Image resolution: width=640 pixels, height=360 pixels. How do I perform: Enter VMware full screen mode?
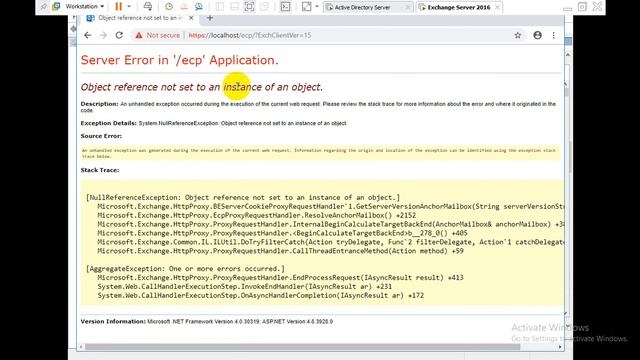tap(249, 7)
